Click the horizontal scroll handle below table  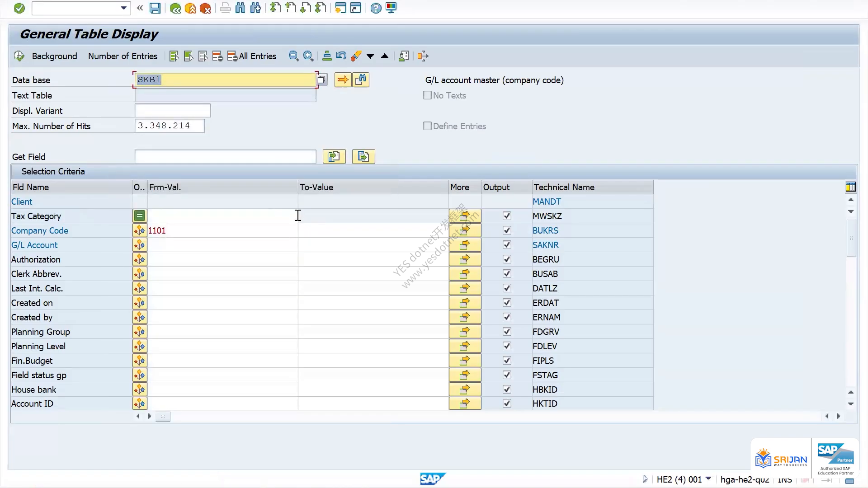(163, 417)
